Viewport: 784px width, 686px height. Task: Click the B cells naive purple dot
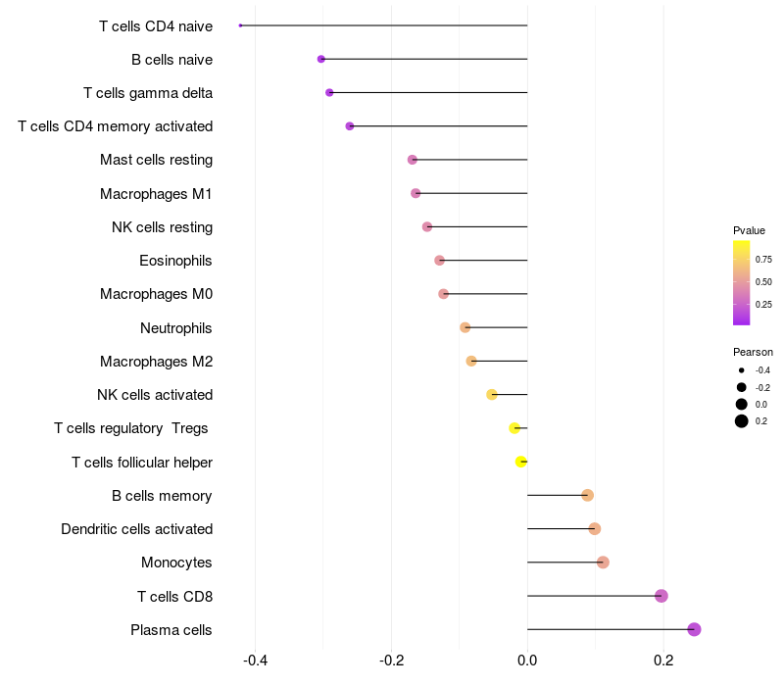[x=321, y=59]
